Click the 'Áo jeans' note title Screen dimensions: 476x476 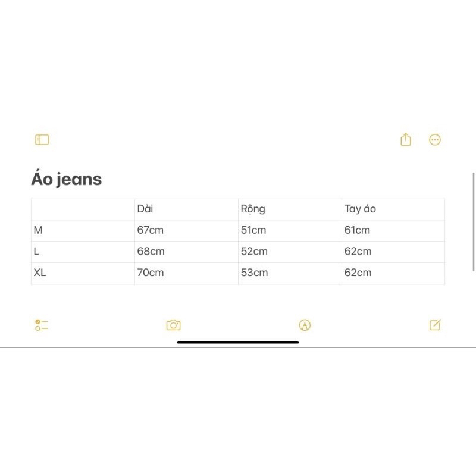(x=66, y=179)
